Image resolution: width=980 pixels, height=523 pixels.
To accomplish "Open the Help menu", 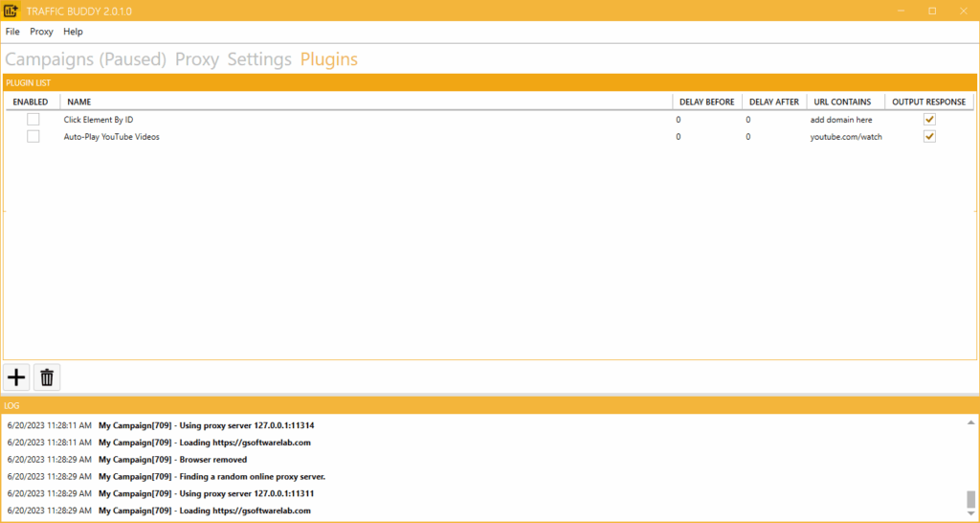I will click(73, 32).
